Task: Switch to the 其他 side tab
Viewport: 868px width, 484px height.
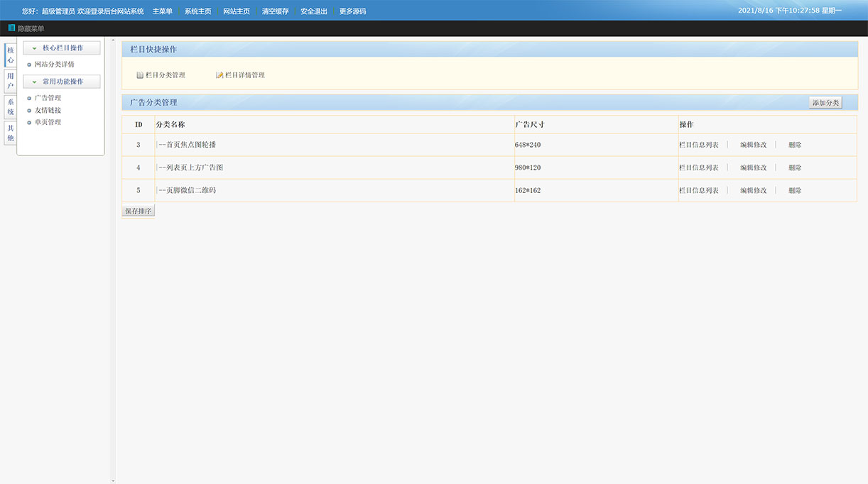Action: tap(11, 133)
